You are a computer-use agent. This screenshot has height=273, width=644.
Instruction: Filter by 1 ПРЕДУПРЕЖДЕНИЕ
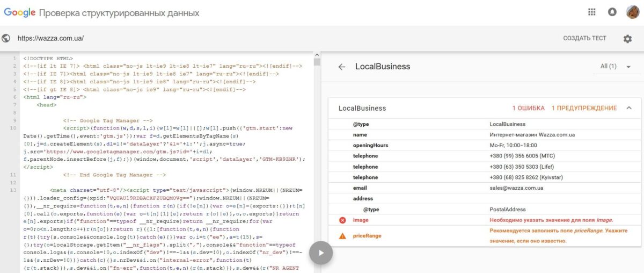584,108
